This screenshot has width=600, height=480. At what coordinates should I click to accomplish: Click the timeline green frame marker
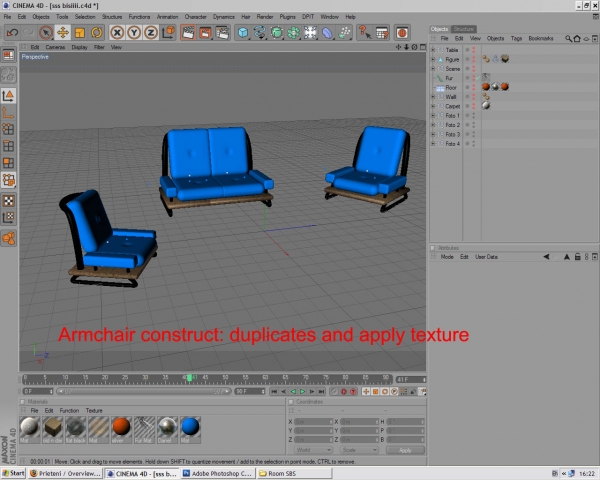coord(189,378)
